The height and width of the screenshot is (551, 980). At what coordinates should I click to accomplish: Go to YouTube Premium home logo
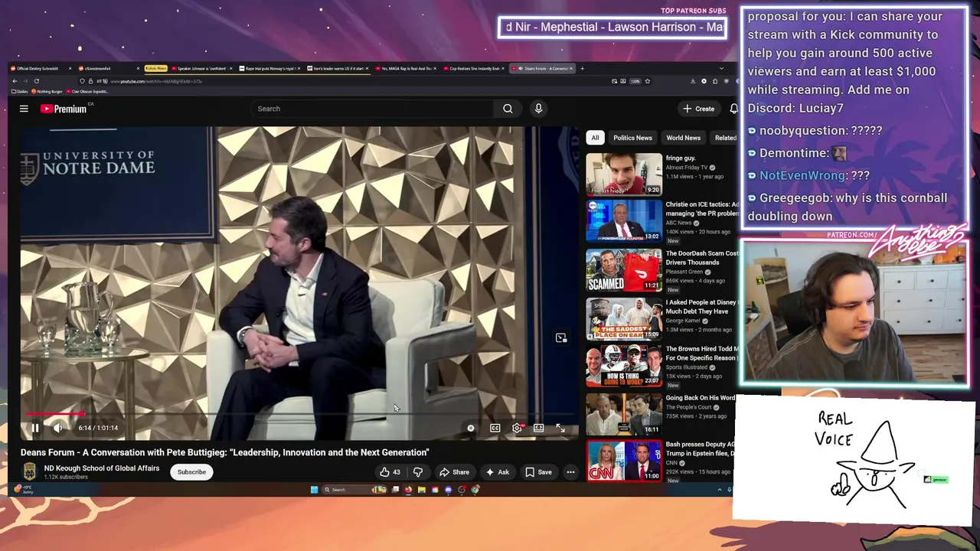(x=64, y=109)
